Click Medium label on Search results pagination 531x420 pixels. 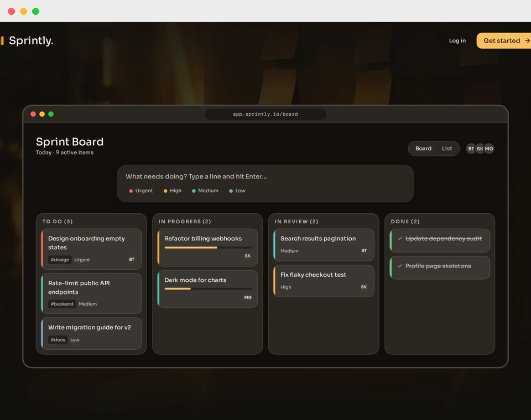point(289,251)
